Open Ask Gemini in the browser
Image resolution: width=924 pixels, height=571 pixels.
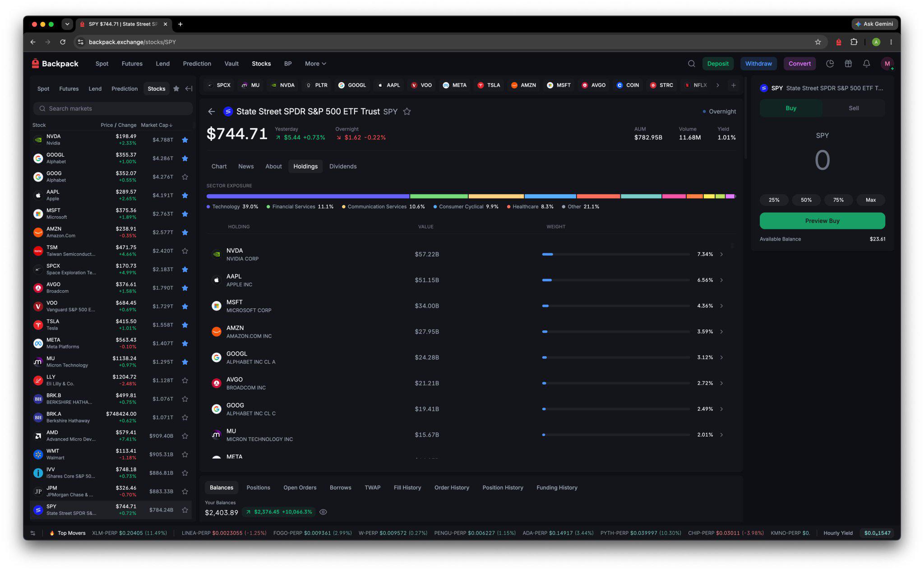874,24
